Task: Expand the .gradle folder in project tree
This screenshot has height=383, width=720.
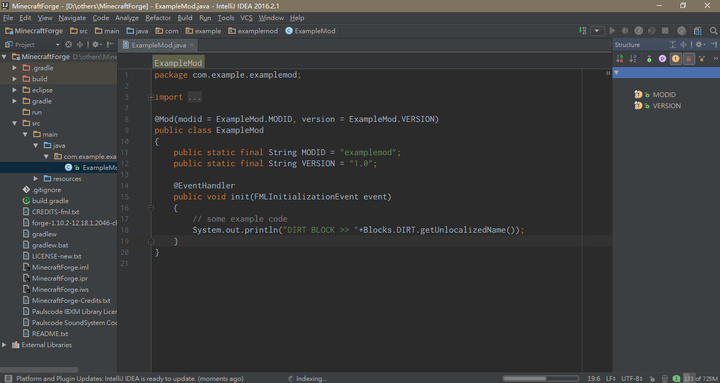Action: pyautogui.click(x=15, y=68)
